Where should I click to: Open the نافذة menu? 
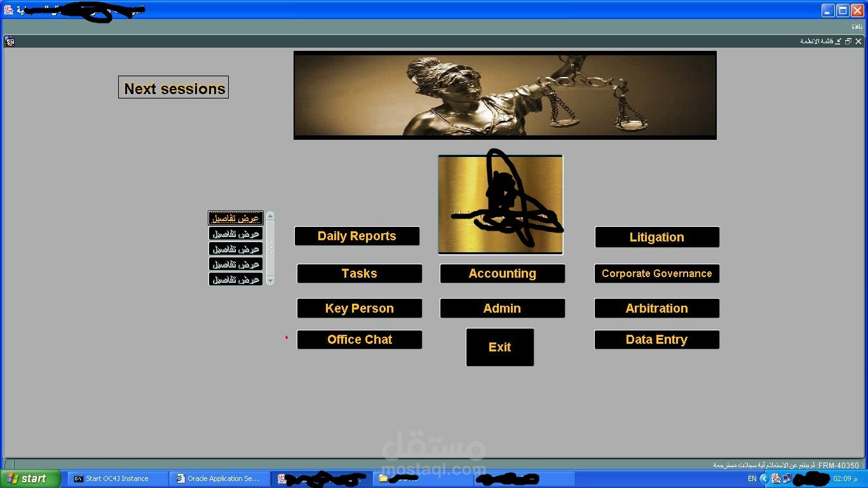click(x=857, y=27)
